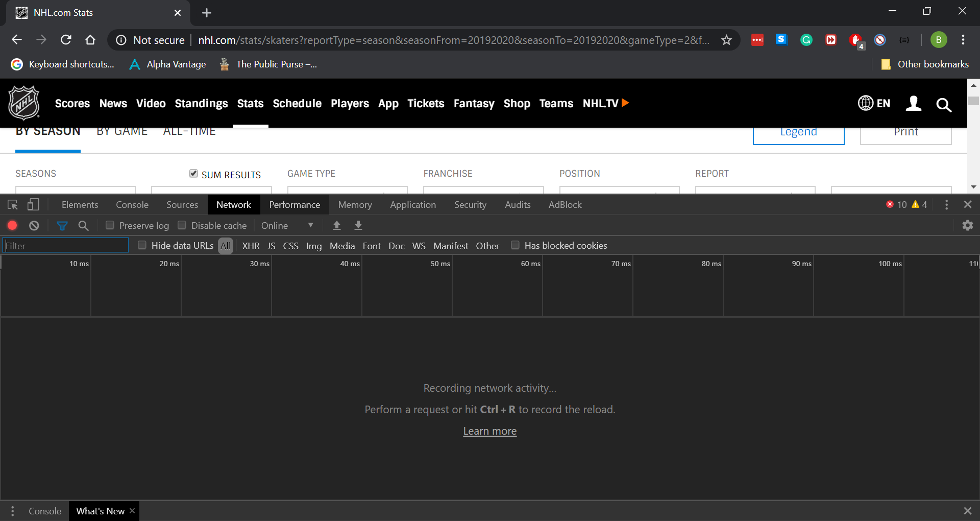Select the BY GAME stats tab
Screen dimensions: 980x521
pyautogui.click(x=122, y=133)
